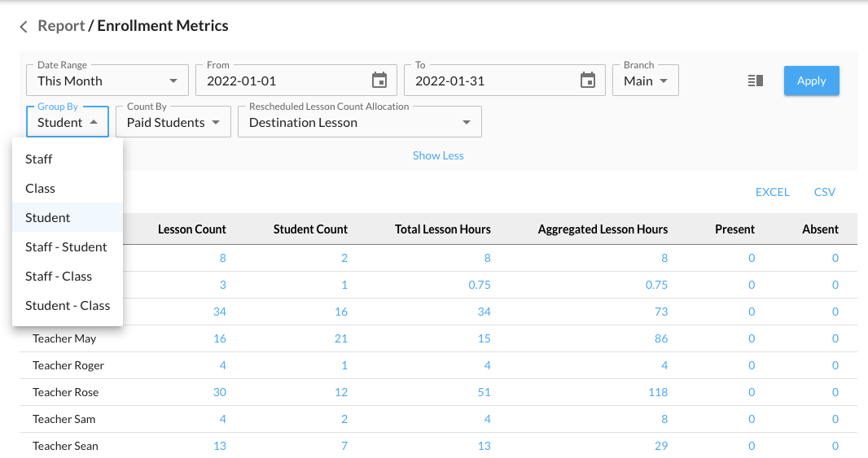Screen dimensions: 868x458
Task: Select Staff from the Group By list
Action: click(39, 159)
